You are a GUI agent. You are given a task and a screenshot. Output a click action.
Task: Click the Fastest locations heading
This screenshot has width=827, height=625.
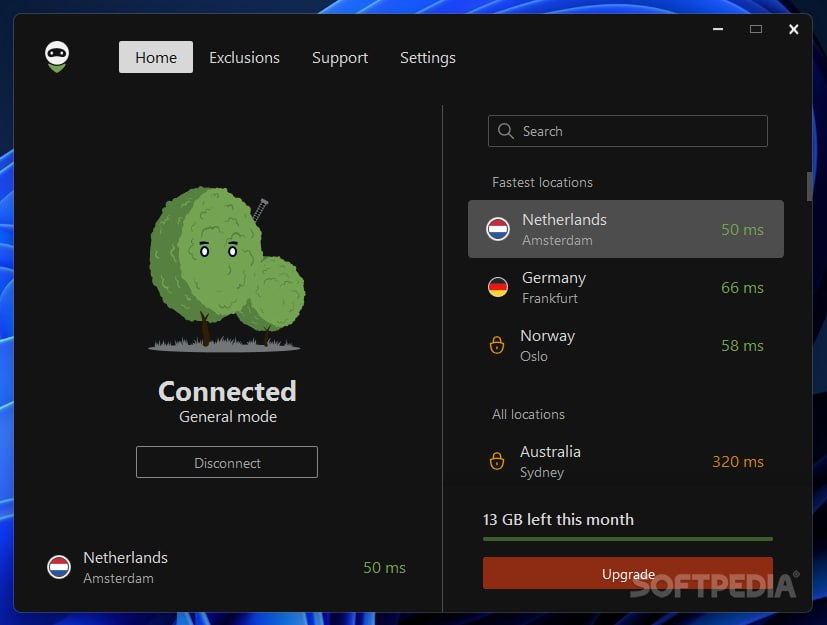point(542,182)
